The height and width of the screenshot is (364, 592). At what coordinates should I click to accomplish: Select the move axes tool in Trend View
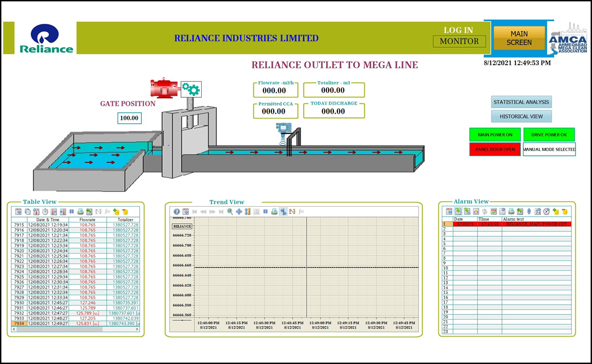coord(239,212)
